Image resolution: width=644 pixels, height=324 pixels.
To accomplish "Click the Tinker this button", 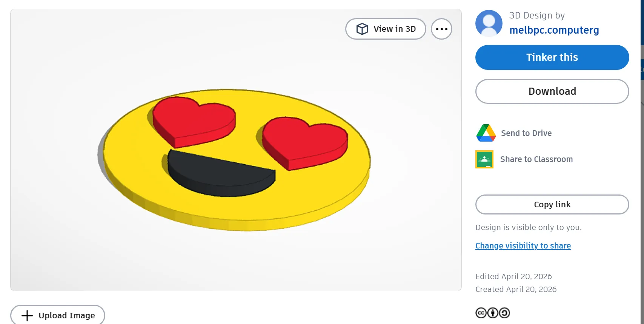I will 552,57.
